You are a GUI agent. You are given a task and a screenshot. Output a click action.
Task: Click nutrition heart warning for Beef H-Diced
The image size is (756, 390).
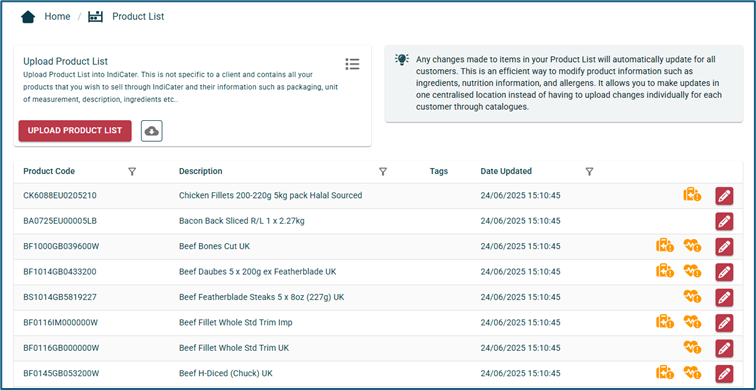coord(692,373)
